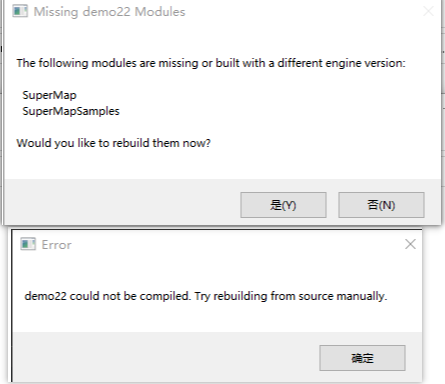The width and height of the screenshot is (445, 384).
Task: Close the Error dialog with X
Action: pos(410,244)
